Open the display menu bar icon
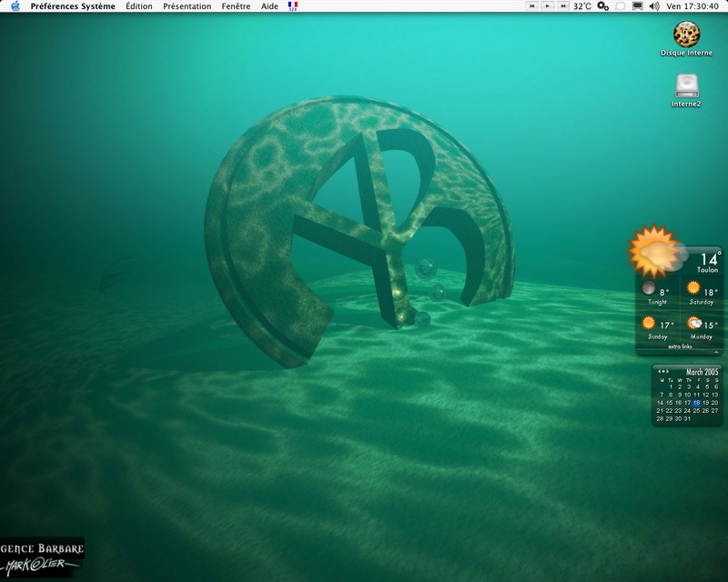Image resolution: width=728 pixels, height=582 pixels. tap(638, 6)
